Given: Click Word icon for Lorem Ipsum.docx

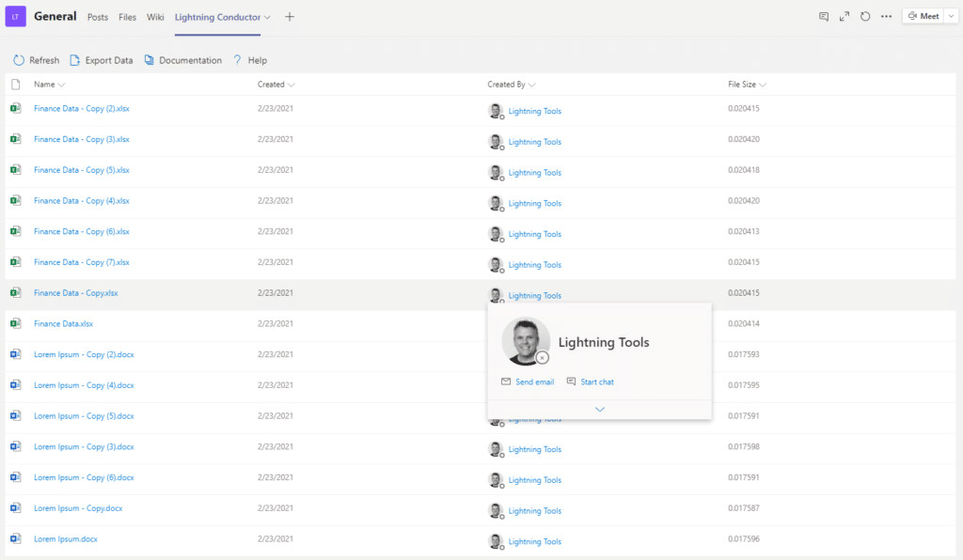Looking at the screenshot, I should [x=15, y=538].
